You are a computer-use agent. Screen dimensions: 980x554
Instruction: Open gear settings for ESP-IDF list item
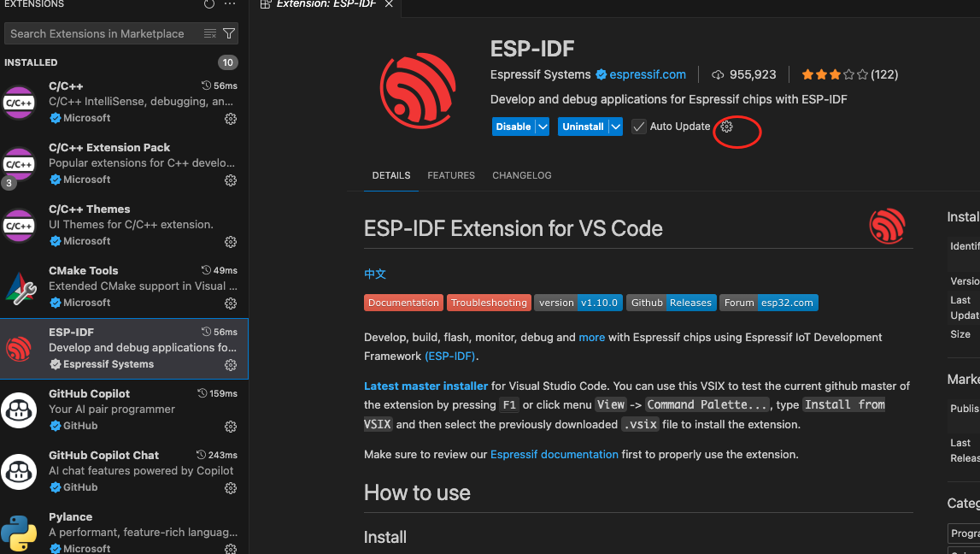click(231, 365)
